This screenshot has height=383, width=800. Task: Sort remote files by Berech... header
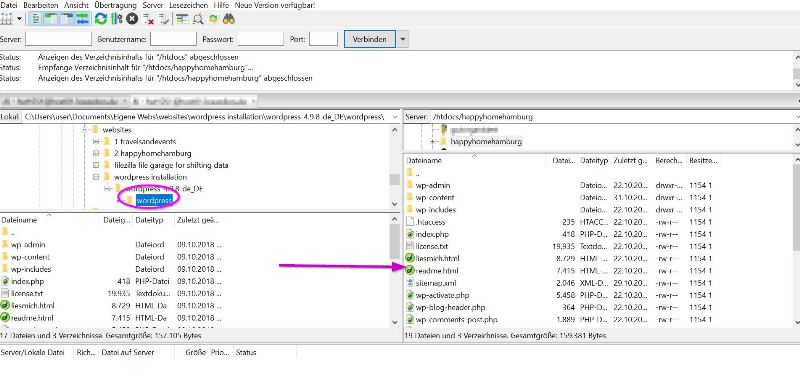[669, 160]
